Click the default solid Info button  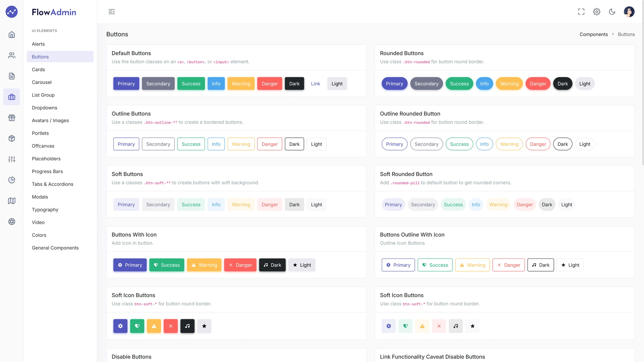point(216,83)
